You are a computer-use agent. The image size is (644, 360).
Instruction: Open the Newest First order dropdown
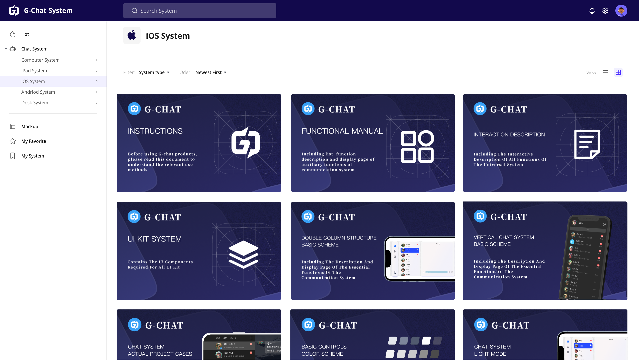(x=210, y=72)
